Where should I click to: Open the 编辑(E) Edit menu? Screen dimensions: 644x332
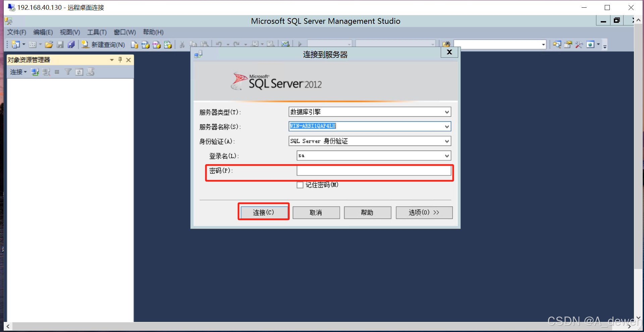(43, 32)
